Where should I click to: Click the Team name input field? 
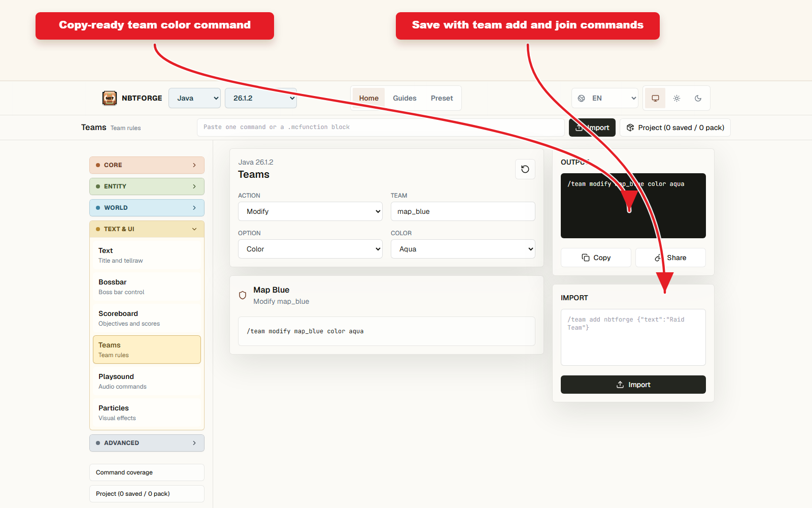463,211
